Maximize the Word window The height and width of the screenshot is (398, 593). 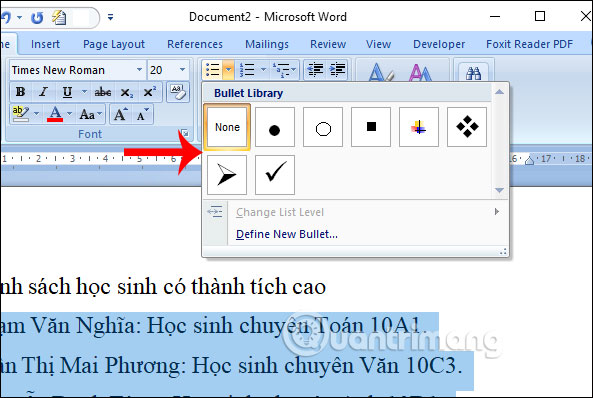tap(540, 16)
